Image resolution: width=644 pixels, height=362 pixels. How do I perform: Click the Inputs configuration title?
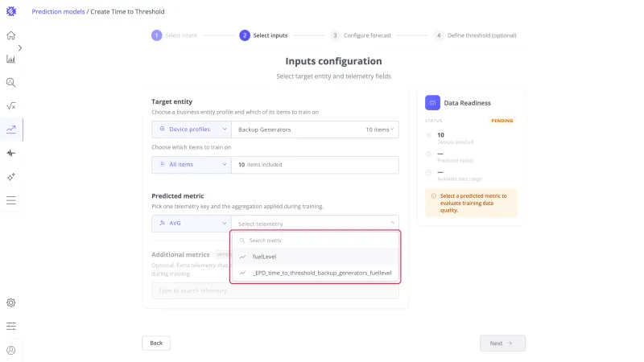click(x=333, y=61)
